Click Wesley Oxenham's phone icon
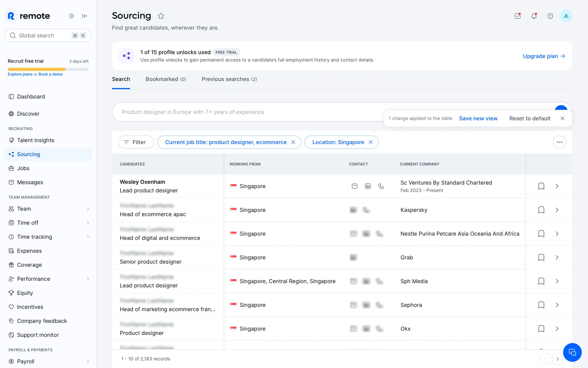This screenshot has width=588, height=368. 381,186
